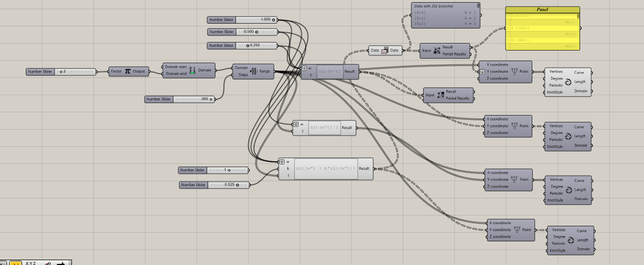
Task: Click the upper Mass Addition component icon
Action: (438, 51)
